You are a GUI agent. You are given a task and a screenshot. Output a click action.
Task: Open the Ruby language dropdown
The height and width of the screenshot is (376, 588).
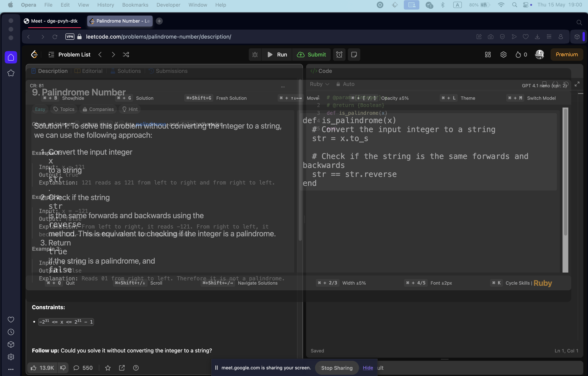pos(319,84)
